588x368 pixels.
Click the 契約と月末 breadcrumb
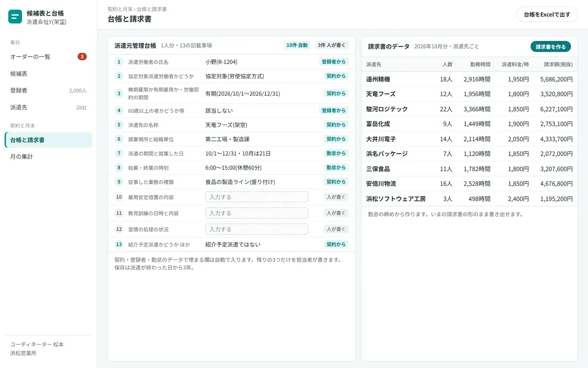click(x=120, y=9)
